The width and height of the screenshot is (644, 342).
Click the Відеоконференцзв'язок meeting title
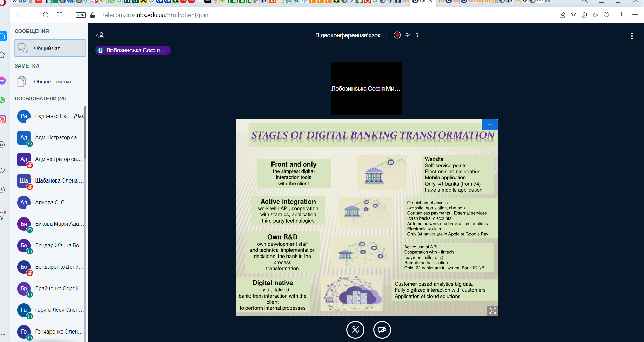pyautogui.click(x=347, y=35)
